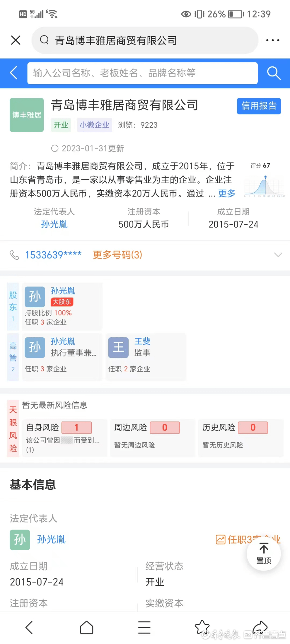
Task: Tap 暂无周边风险 text
Action: [x=134, y=445]
